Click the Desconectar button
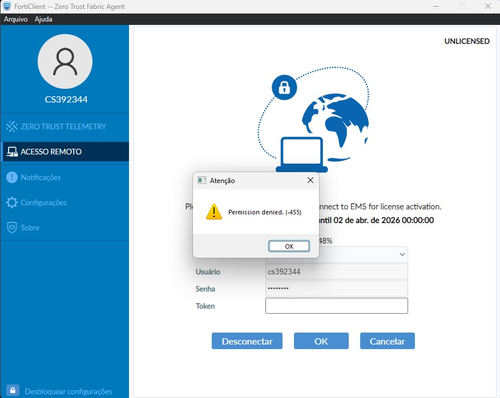The image size is (500, 398). point(247,341)
